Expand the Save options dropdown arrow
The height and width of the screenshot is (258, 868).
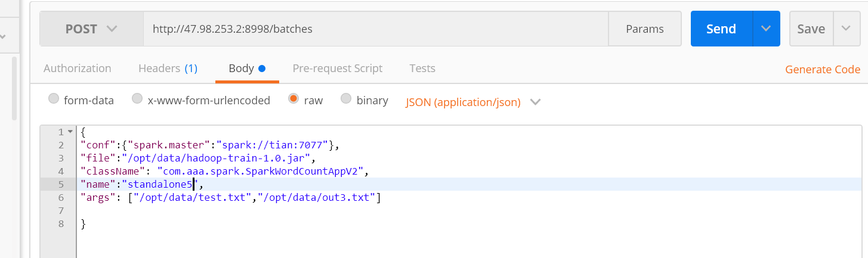(x=846, y=29)
